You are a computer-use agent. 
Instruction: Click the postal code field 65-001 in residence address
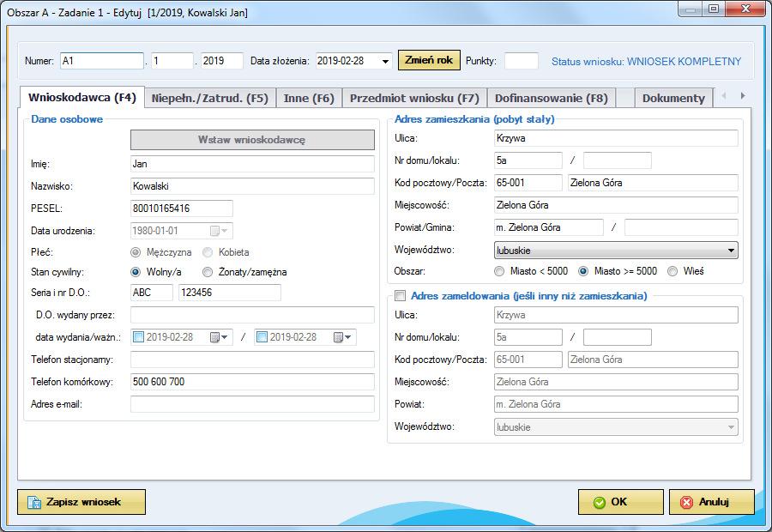coord(528,183)
